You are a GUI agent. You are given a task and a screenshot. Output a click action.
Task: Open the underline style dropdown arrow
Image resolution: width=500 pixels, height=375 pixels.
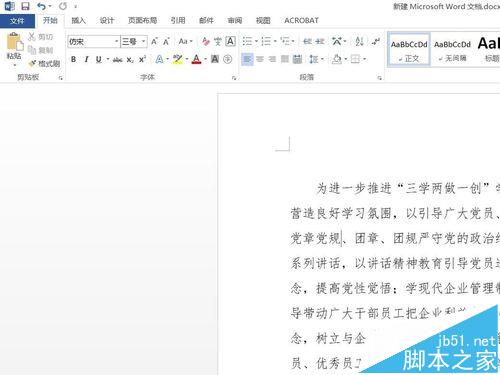108,59
